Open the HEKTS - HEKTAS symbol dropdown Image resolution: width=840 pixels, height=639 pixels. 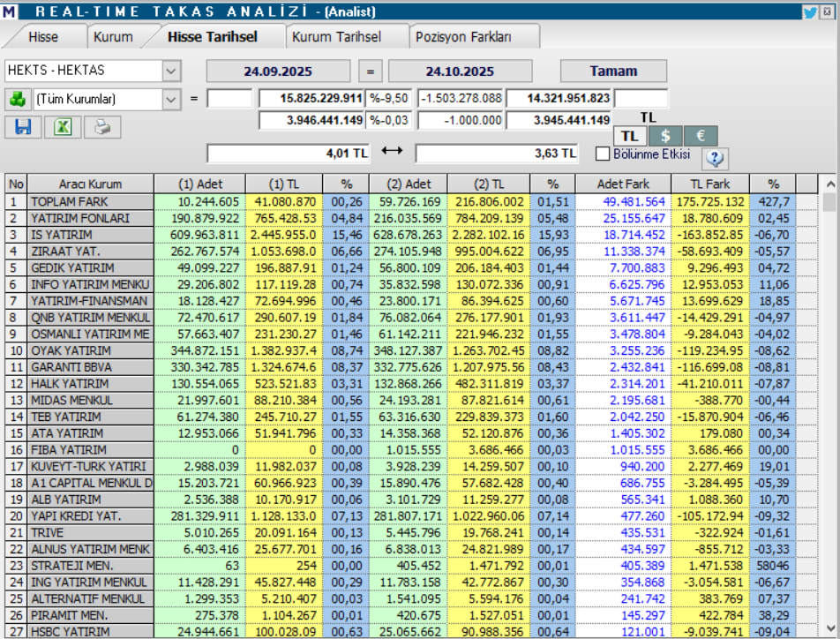click(173, 72)
